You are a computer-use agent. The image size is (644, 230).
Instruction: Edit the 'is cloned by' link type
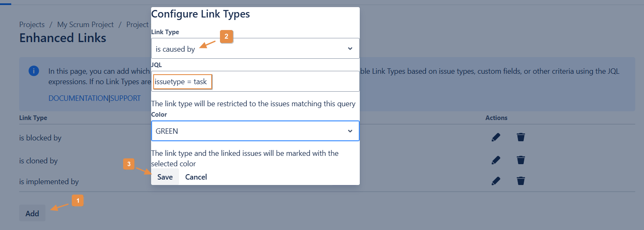point(495,160)
